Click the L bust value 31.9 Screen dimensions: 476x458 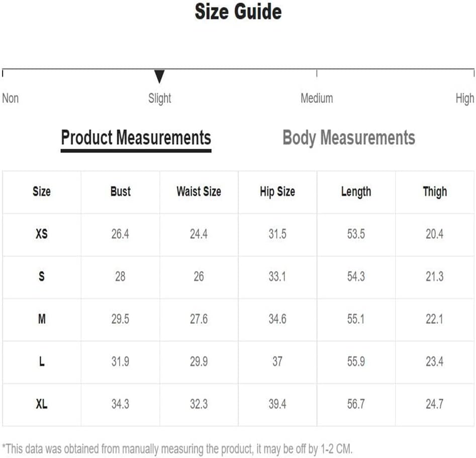pyautogui.click(x=120, y=361)
